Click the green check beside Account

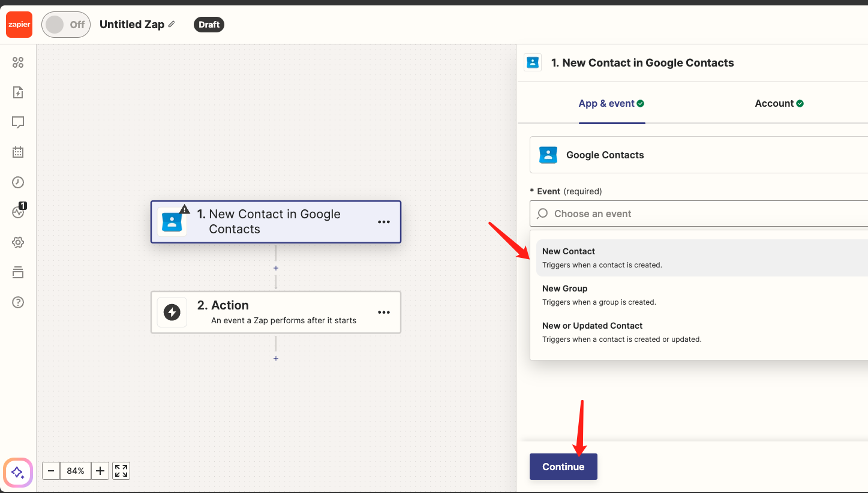tap(800, 104)
